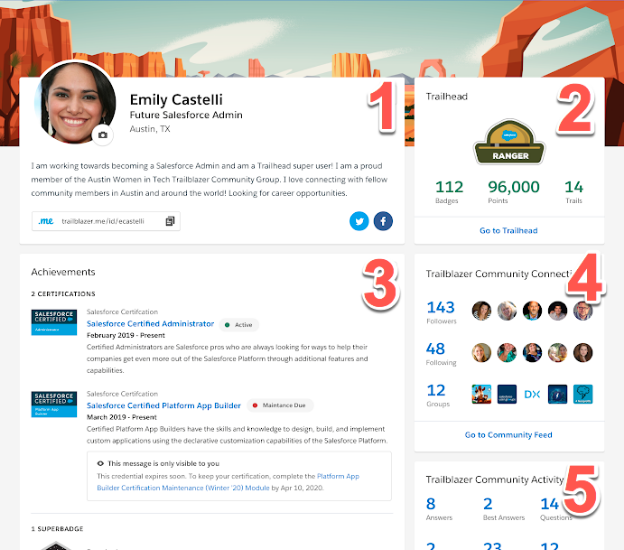Viewport: 624px width, 550px height.
Task: Click the Maintenance Due status pill
Action: click(x=280, y=405)
